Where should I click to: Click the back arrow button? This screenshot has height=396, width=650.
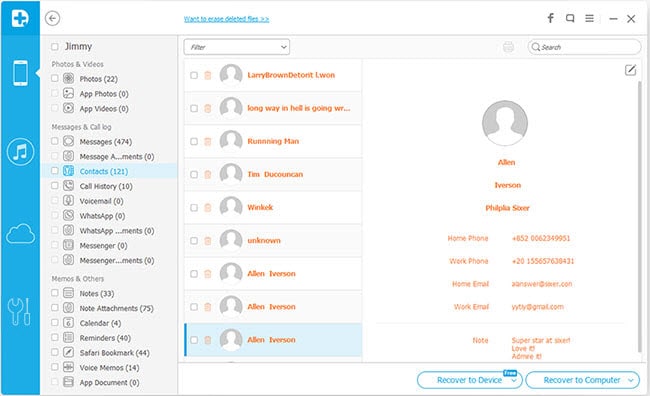[53, 18]
